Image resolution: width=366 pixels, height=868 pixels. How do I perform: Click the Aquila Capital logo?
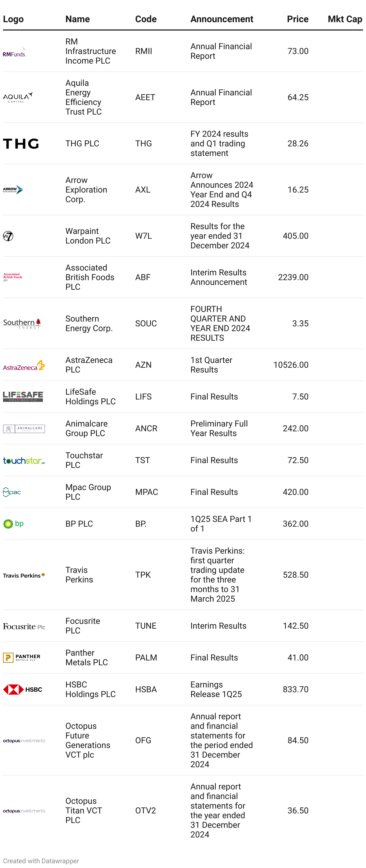pyautogui.click(x=18, y=97)
